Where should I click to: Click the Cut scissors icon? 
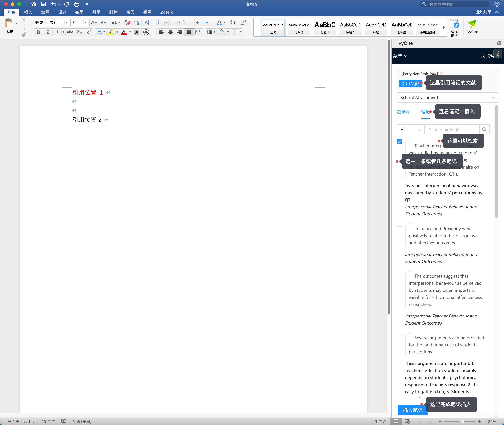[x=24, y=20]
